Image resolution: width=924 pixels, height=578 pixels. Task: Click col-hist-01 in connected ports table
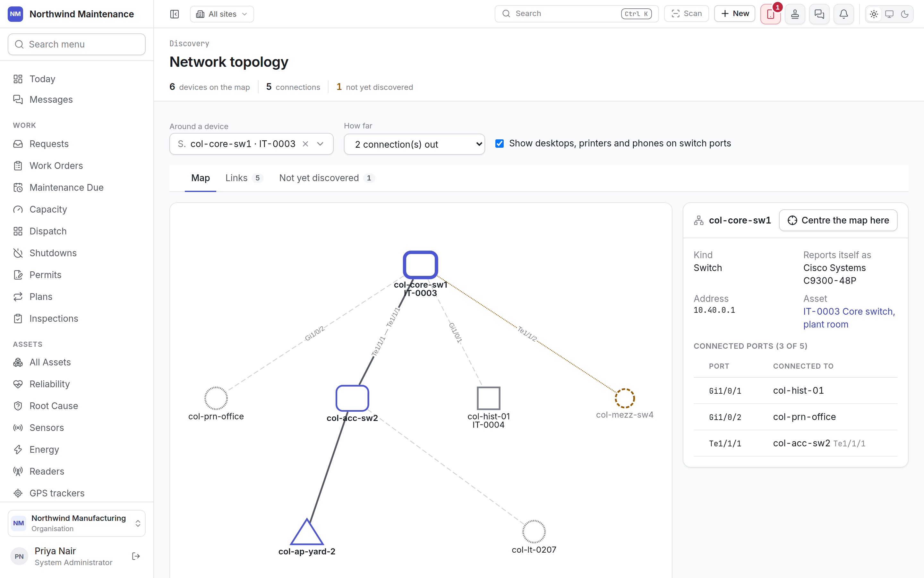tap(798, 390)
